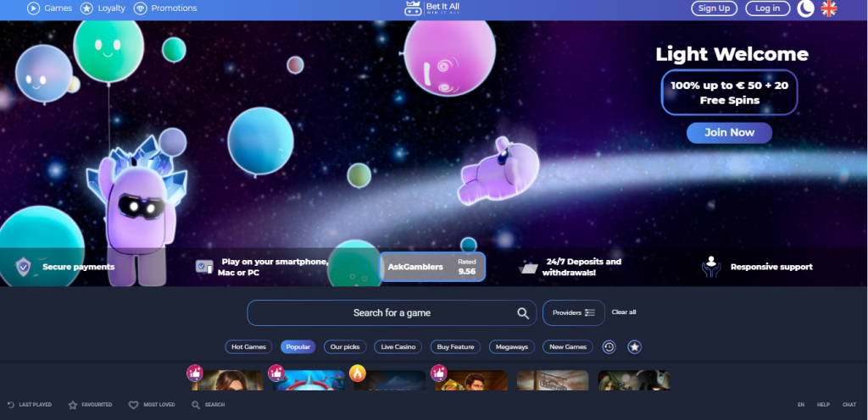
Task: Click the Secure payments text
Action: point(79,267)
